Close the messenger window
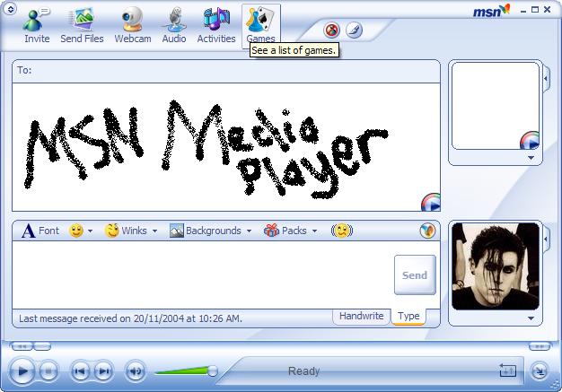 coord(548,10)
